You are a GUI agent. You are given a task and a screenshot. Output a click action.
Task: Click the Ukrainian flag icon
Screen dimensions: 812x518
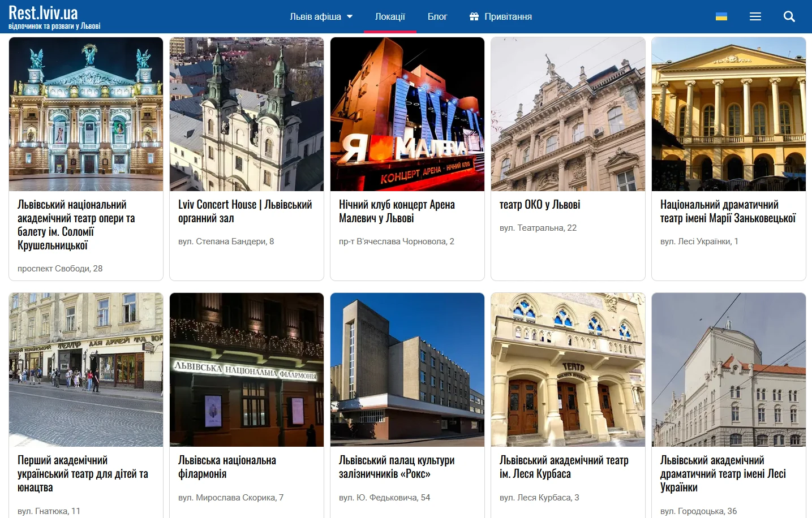coord(720,16)
